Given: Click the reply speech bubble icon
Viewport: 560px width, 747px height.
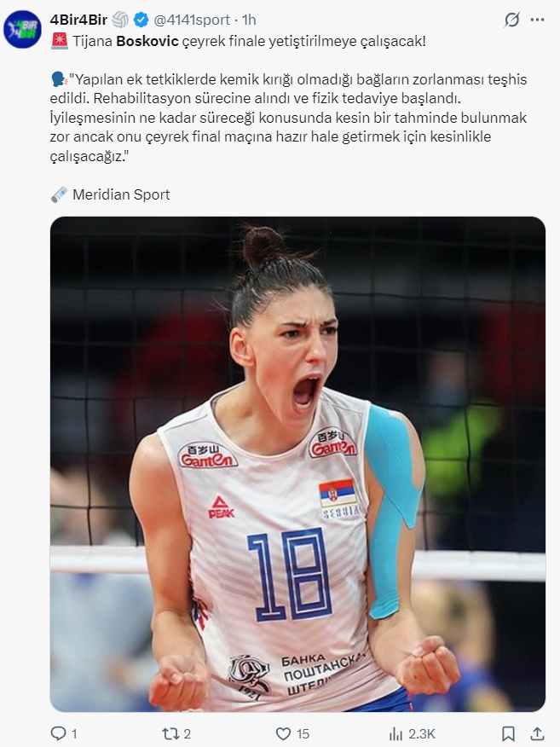Looking at the screenshot, I should 58,733.
